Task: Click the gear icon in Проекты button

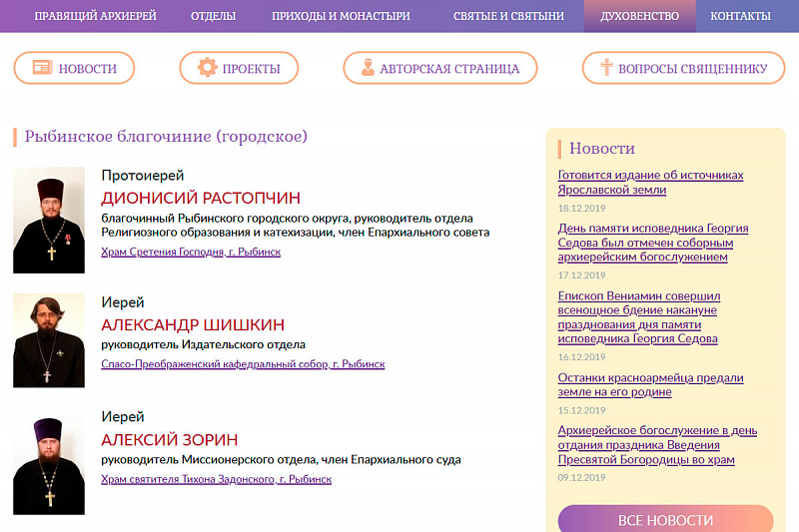Action: 208,67
